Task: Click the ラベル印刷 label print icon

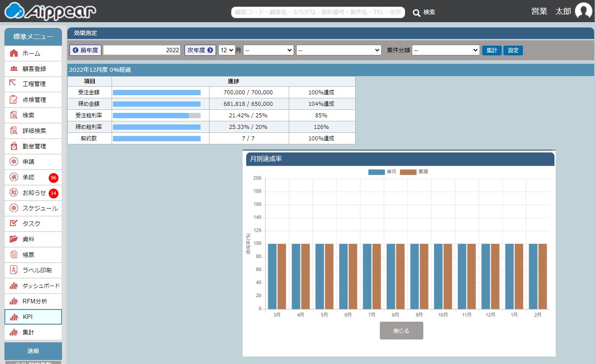Action: [14, 270]
